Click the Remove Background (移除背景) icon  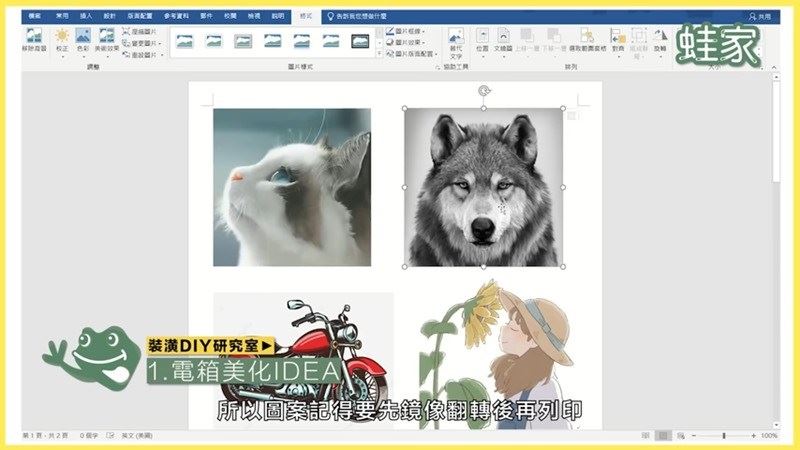36,40
